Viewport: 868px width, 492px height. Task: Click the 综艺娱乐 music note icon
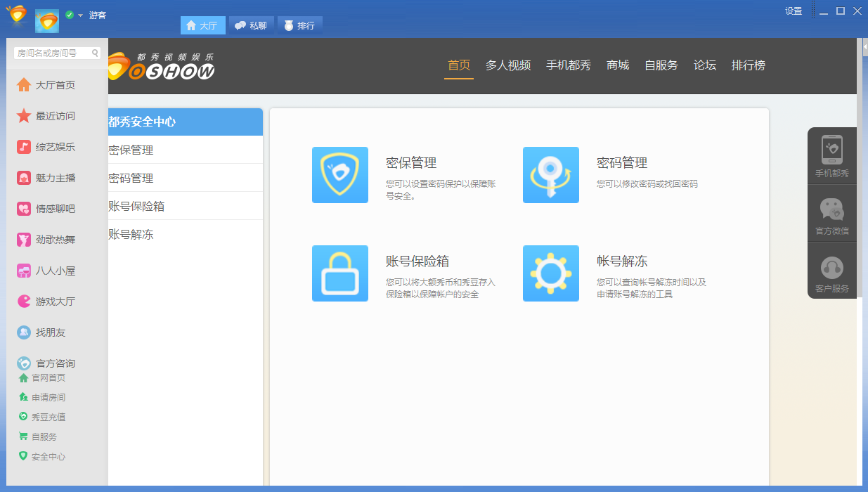point(24,147)
